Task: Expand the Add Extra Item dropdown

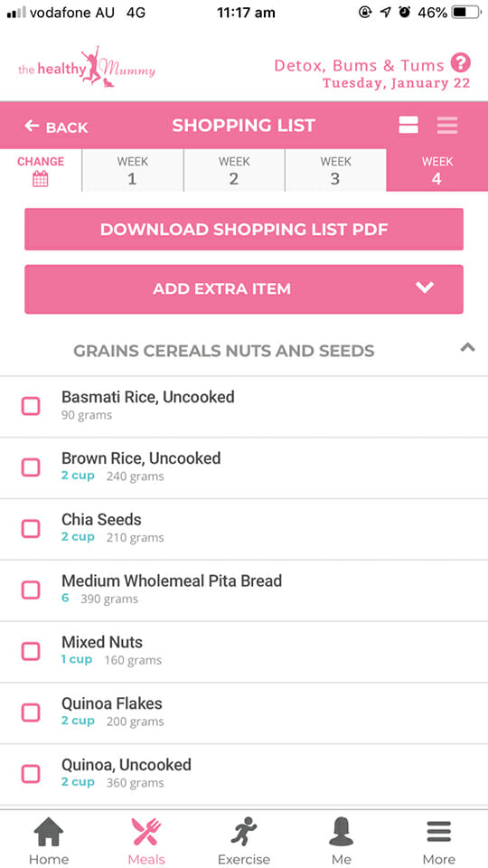Action: point(243,289)
